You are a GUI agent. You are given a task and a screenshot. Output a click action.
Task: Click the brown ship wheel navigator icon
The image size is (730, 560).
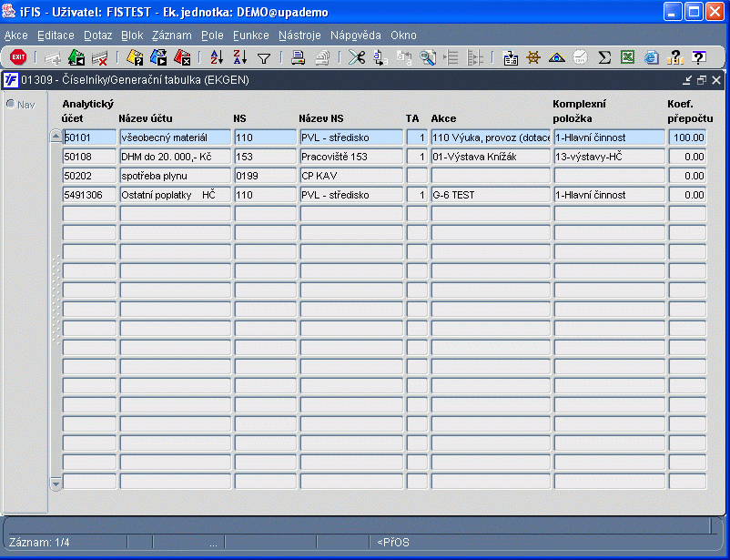pyautogui.click(x=533, y=57)
